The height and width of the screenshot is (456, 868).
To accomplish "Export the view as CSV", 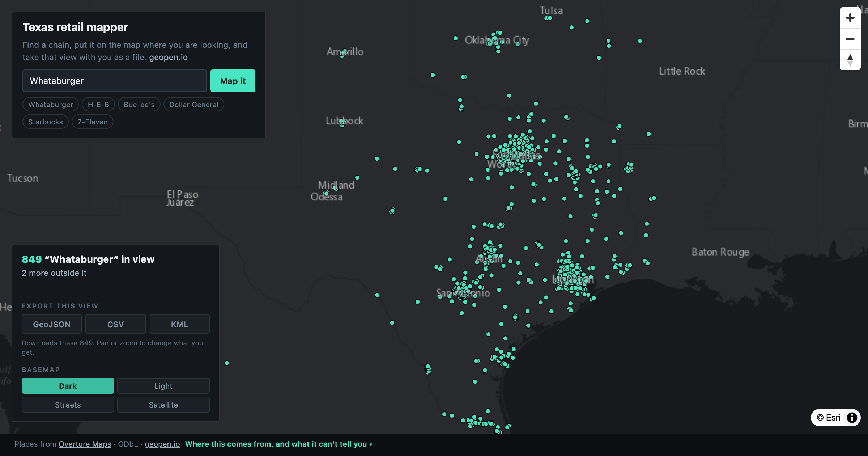I will pyautogui.click(x=116, y=324).
